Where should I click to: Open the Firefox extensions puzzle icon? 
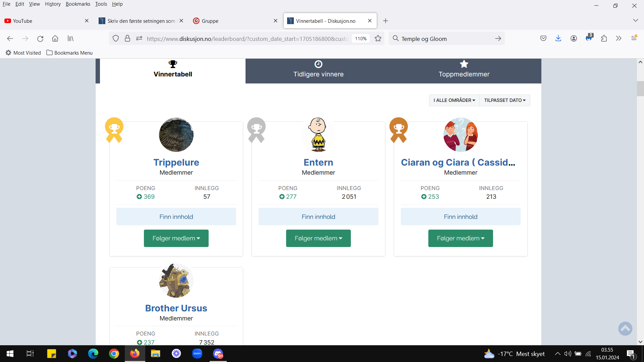point(604,39)
